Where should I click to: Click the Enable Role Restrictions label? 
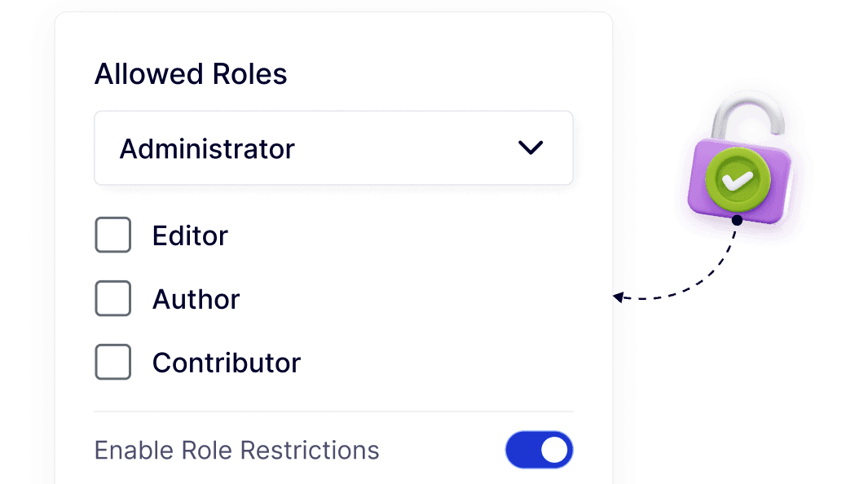point(237,451)
